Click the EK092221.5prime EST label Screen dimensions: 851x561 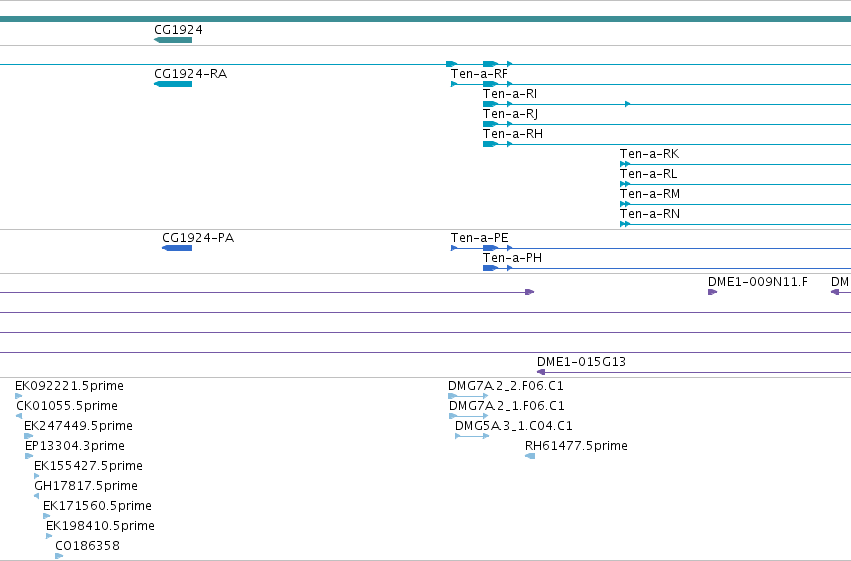(69, 386)
